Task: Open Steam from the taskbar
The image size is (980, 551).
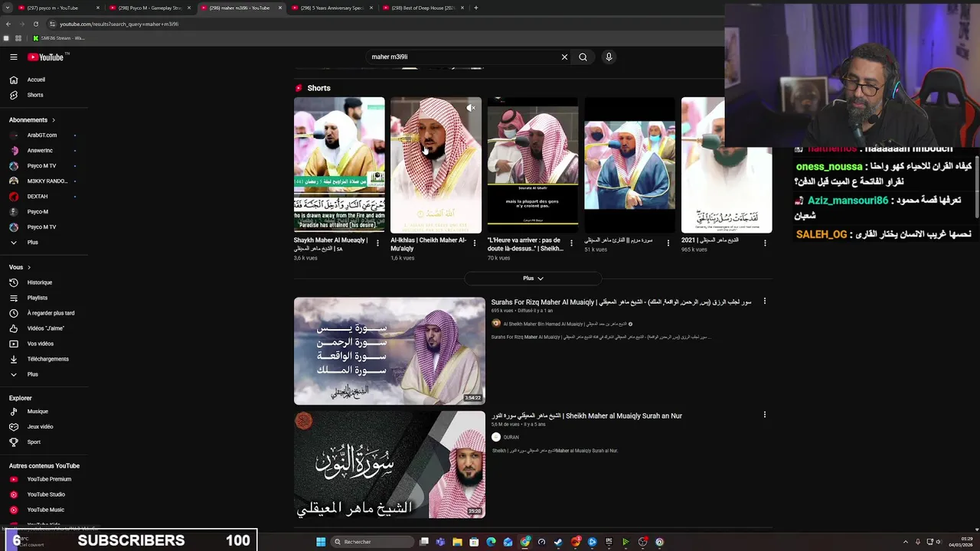Action: (558, 542)
